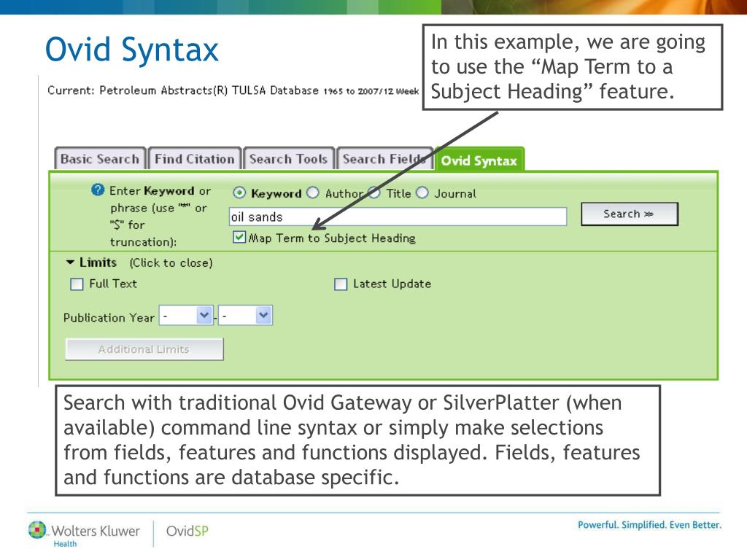Switch to the Basic Search tab
The image size is (747, 560).
[x=100, y=159]
